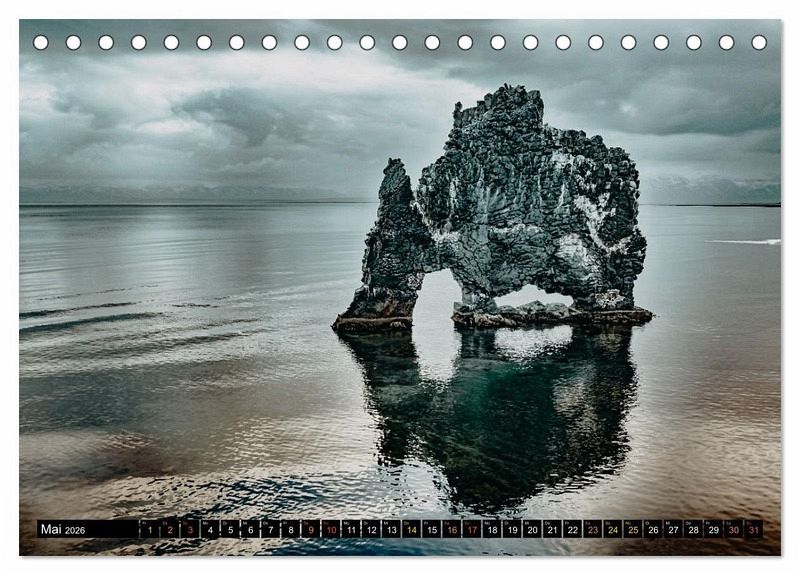Select day 22 in the calendar strip
The width and height of the screenshot is (800, 575).
[573, 529]
